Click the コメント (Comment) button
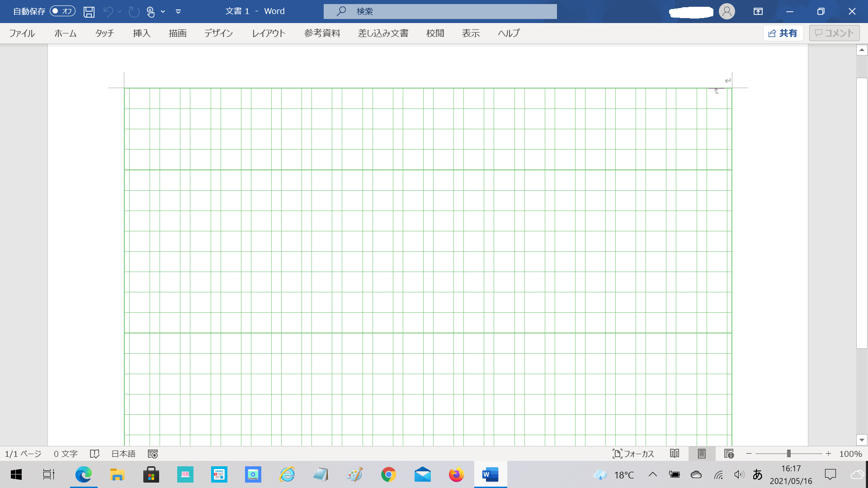This screenshot has height=488, width=868. pos(835,33)
